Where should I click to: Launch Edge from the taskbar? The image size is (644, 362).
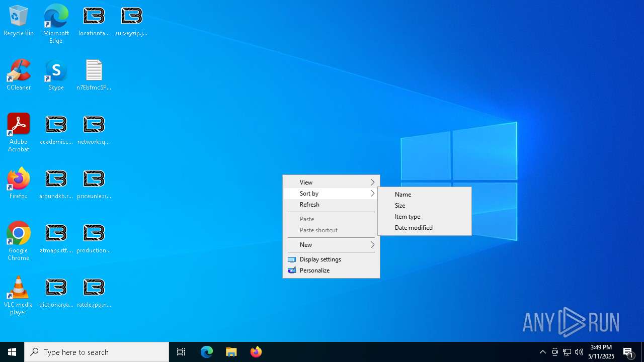(x=207, y=352)
